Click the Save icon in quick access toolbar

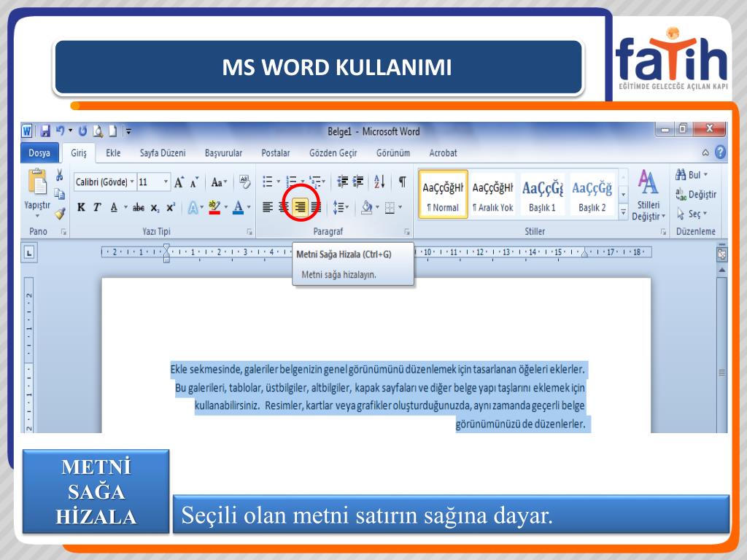(45, 131)
